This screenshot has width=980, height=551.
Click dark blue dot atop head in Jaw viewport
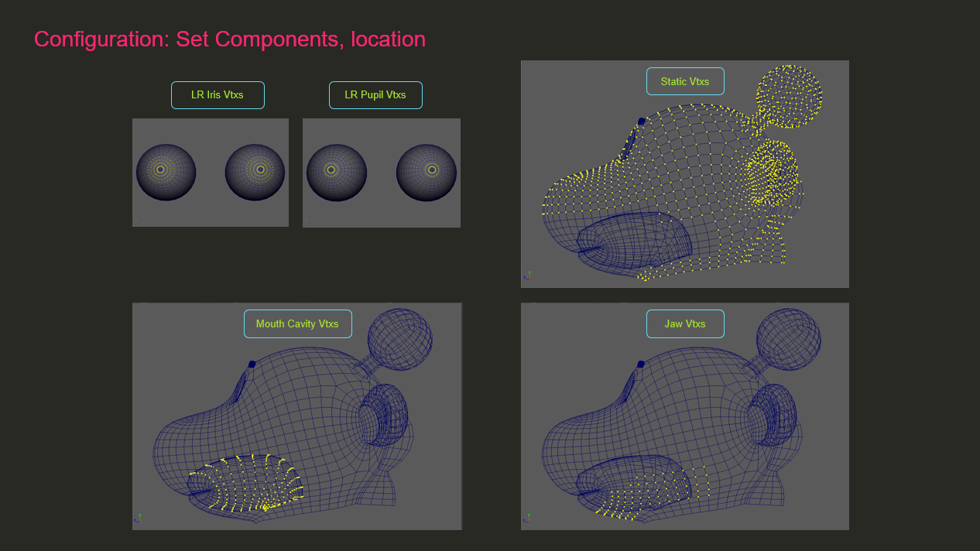coord(640,364)
